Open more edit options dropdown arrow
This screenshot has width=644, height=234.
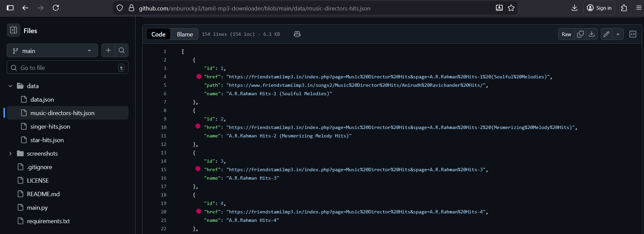click(618, 34)
